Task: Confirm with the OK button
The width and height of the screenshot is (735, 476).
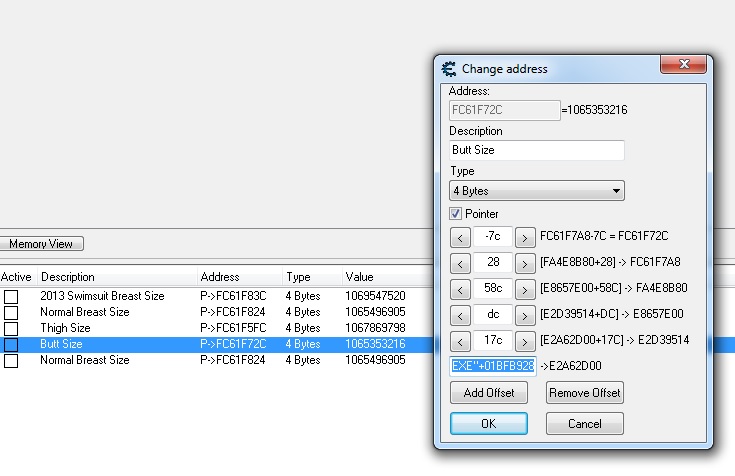Action: coord(489,423)
